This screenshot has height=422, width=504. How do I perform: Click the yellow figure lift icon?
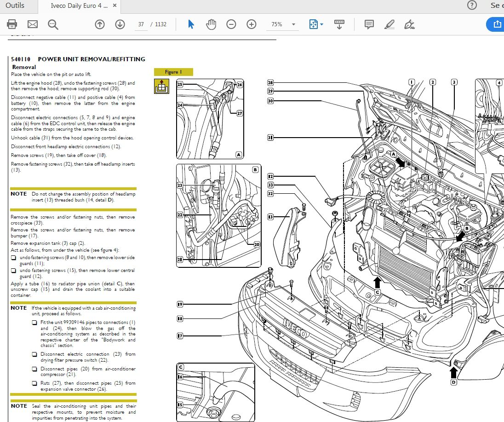tap(162, 86)
